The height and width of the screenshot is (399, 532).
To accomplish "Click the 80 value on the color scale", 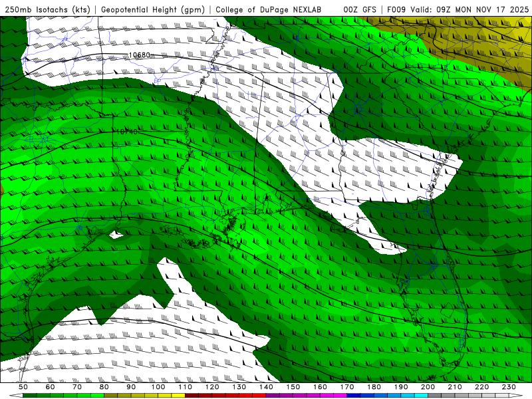I will click(x=104, y=387).
